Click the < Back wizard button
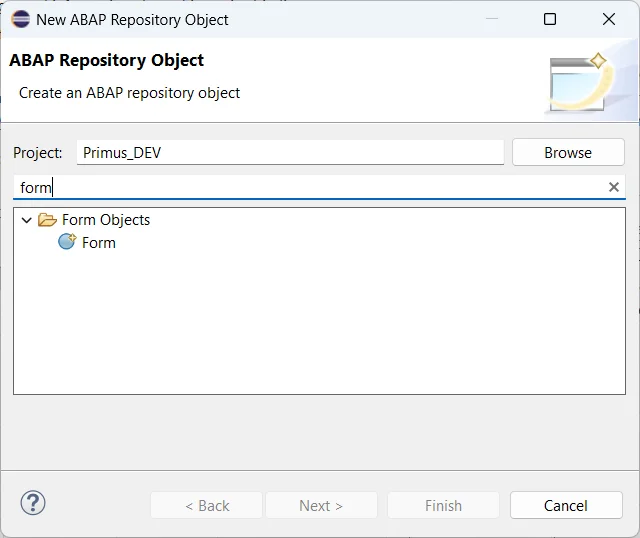Viewport: 640px width, 538px height. tap(207, 505)
